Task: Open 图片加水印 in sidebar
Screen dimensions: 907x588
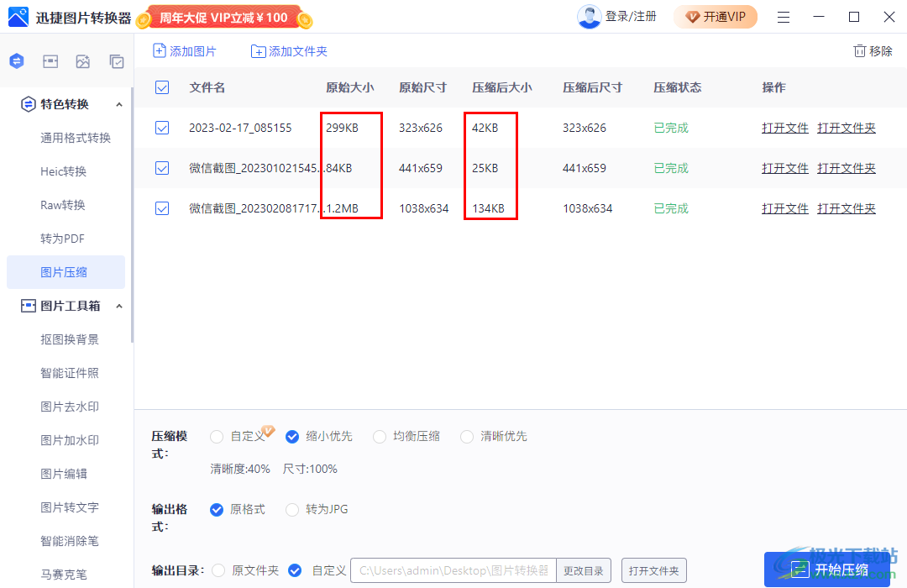Action: [x=70, y=440]
